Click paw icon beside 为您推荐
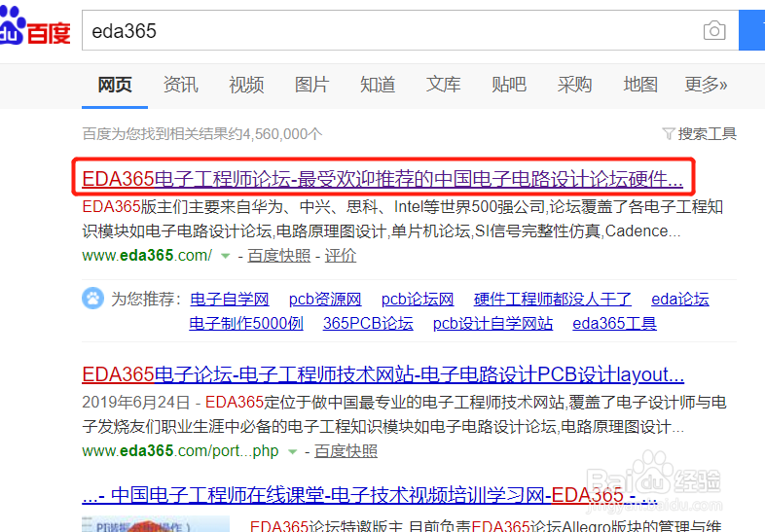Screen dimensions: 765x532 [x=92, y=299]
